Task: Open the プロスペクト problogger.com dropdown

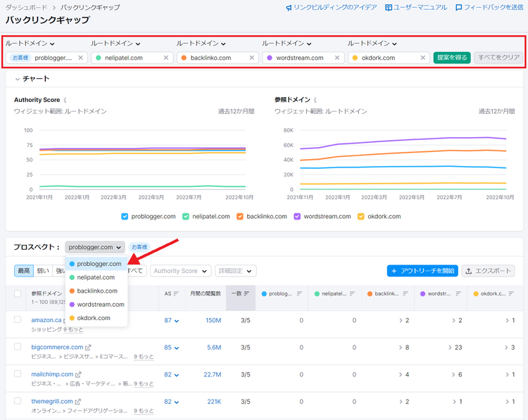Action: 94,247
